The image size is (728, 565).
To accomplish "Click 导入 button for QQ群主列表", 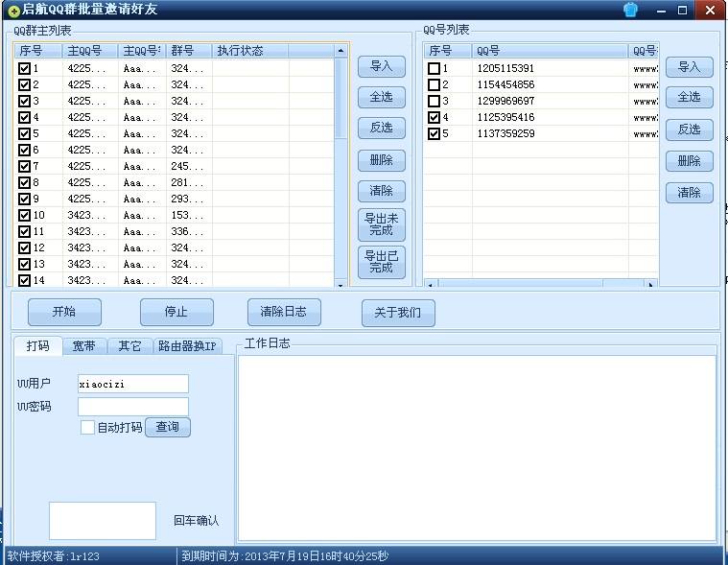I will (x=382, y=66).
